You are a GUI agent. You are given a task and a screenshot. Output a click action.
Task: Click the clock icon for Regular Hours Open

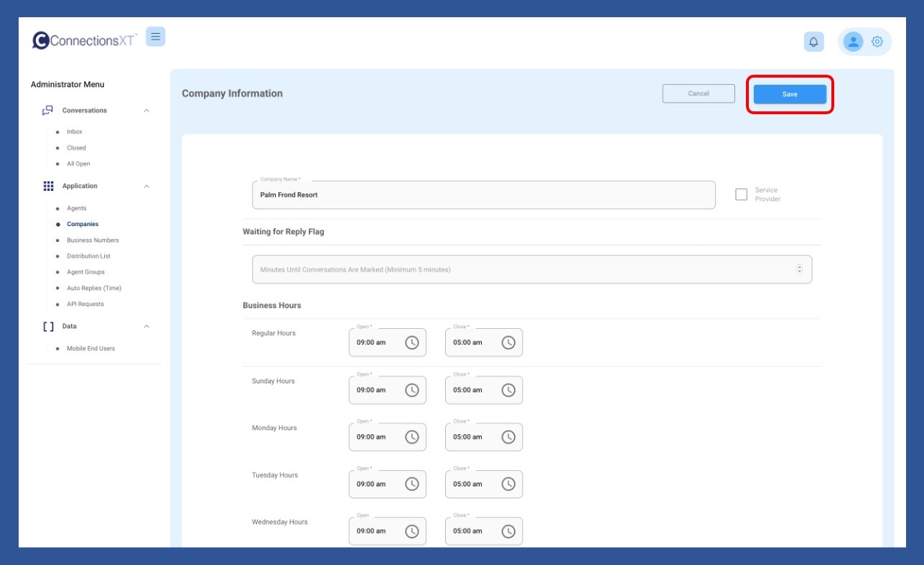412,342
